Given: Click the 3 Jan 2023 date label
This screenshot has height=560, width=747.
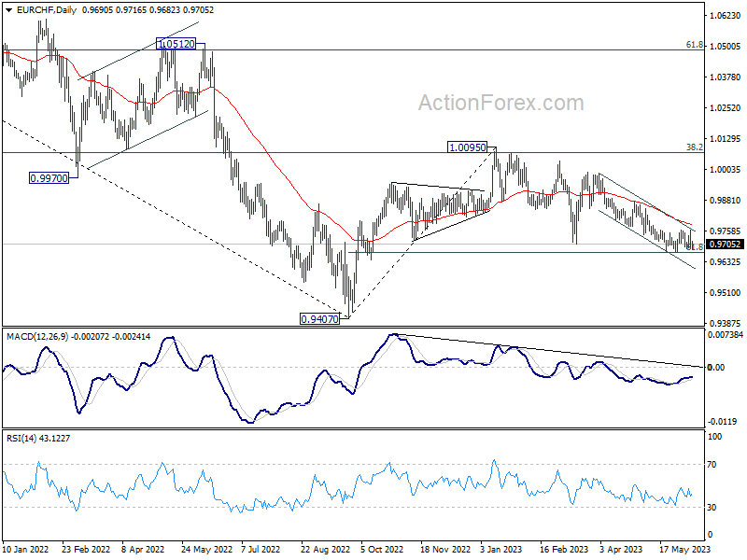Looking at the screenshot, I should pyautogui.click(x=501, y=549).
